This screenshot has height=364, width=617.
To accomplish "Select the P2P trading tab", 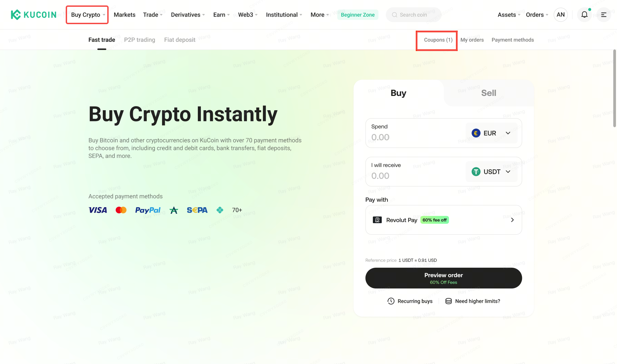I will pos(140,40).
